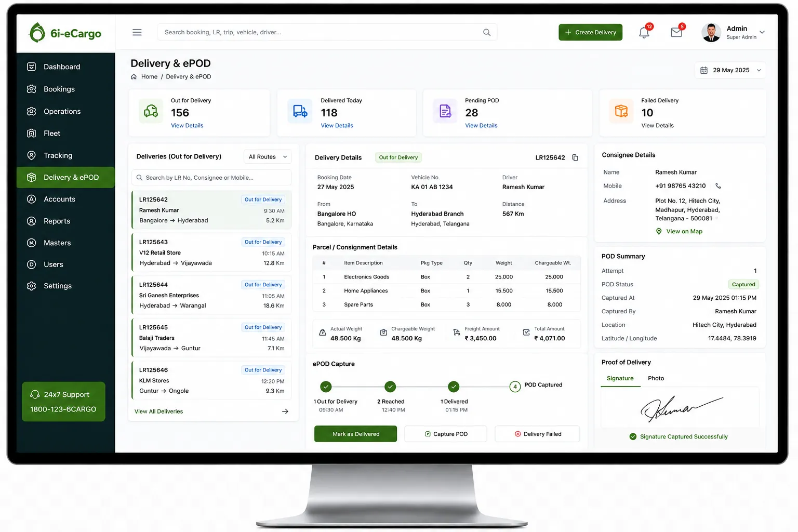Focus the top booking search field
The image size is (798, 532).
pyautogui.click(x=327, y=32)
